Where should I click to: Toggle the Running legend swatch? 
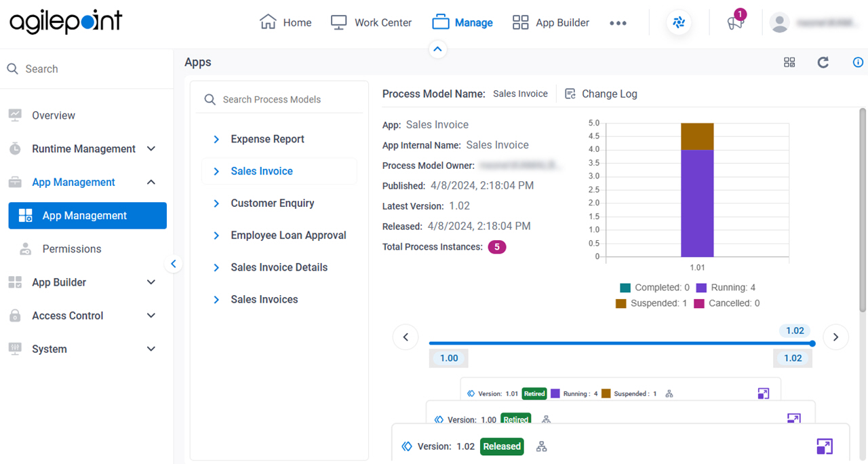point(701,288)
